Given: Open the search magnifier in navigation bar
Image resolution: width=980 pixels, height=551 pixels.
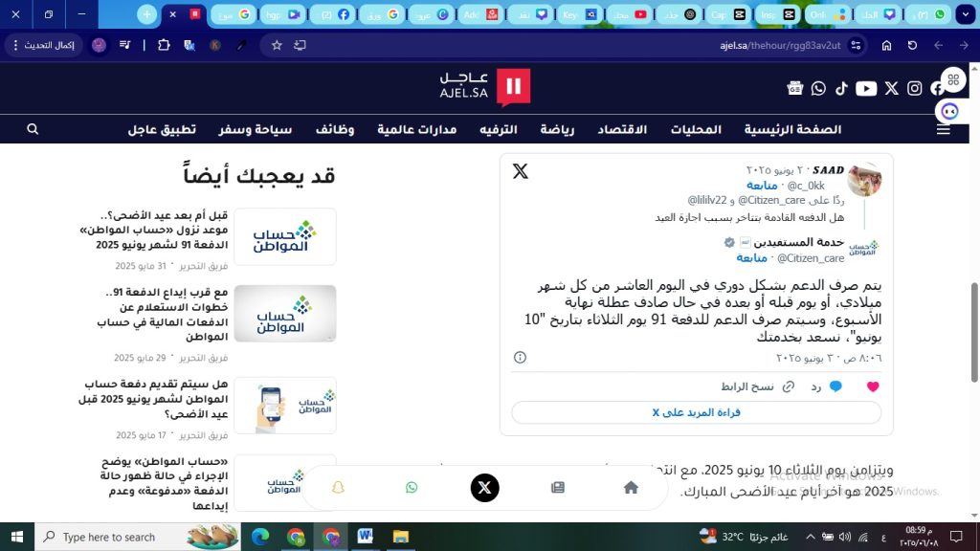Looking at the screenshot, I should (x=33, y=129).
